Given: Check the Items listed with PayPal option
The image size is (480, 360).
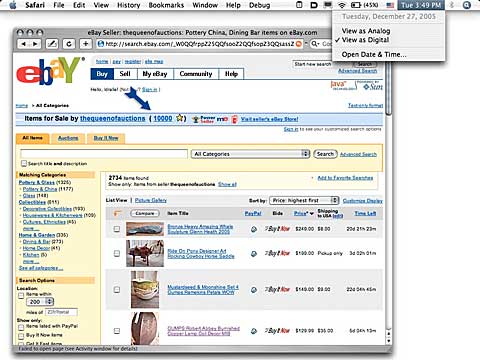Looking at the screenshot, I should 21,327.
